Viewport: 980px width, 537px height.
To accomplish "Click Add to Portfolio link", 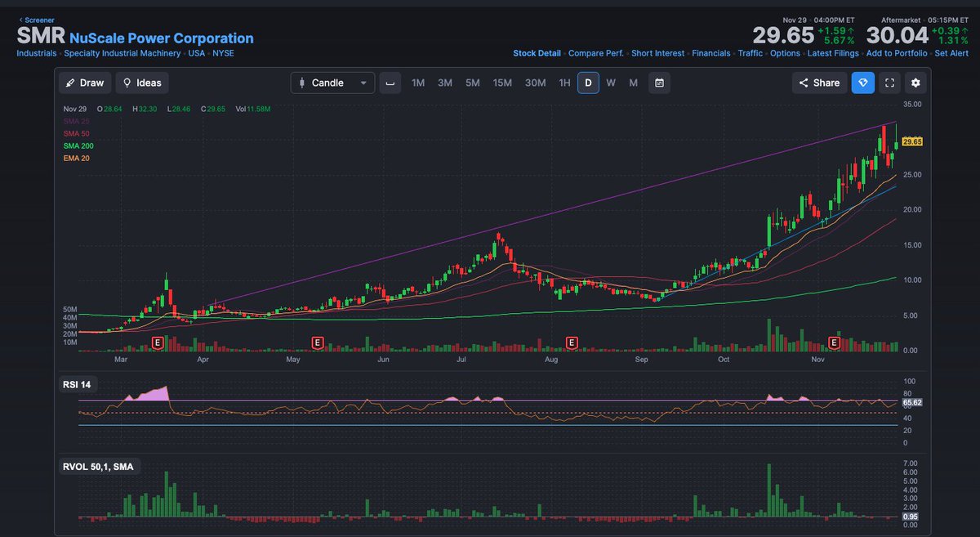I will (x=897, y=53).
